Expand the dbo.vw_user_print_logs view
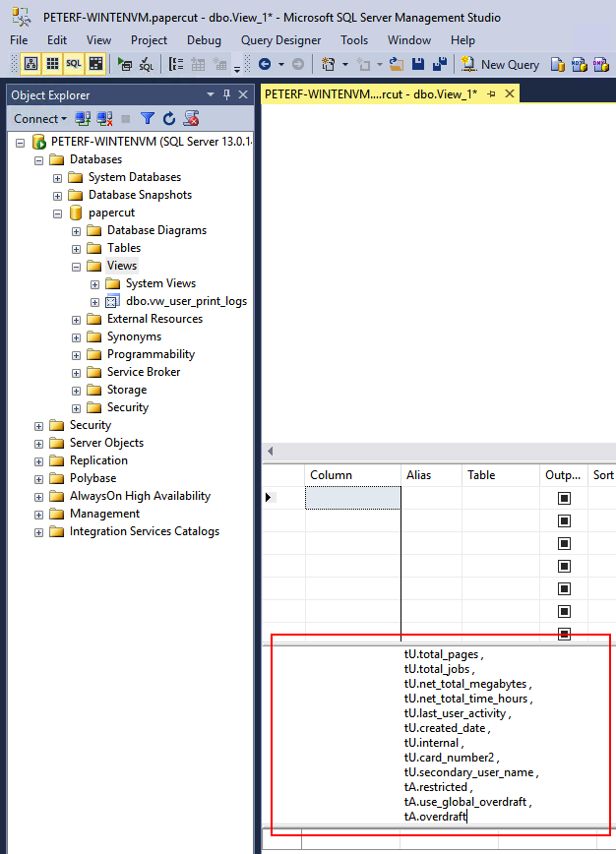The width and height of the screenshot is (616, 854). coord(94,302)
